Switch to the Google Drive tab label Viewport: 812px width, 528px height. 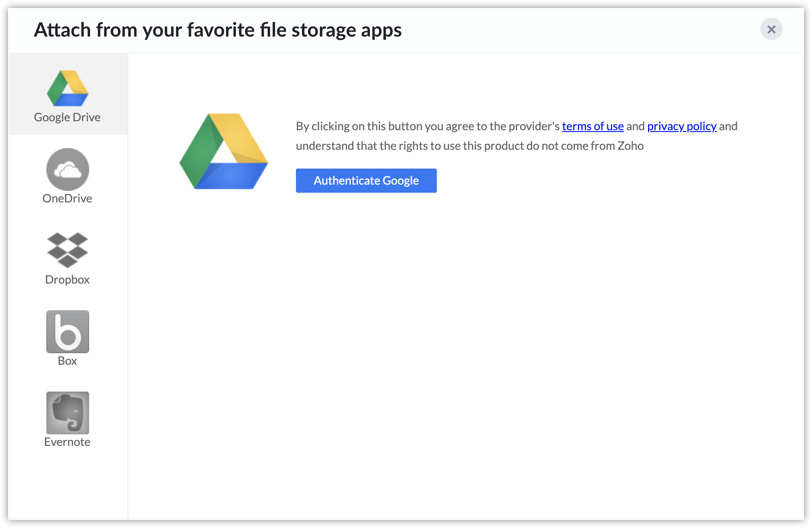[67, 117]
